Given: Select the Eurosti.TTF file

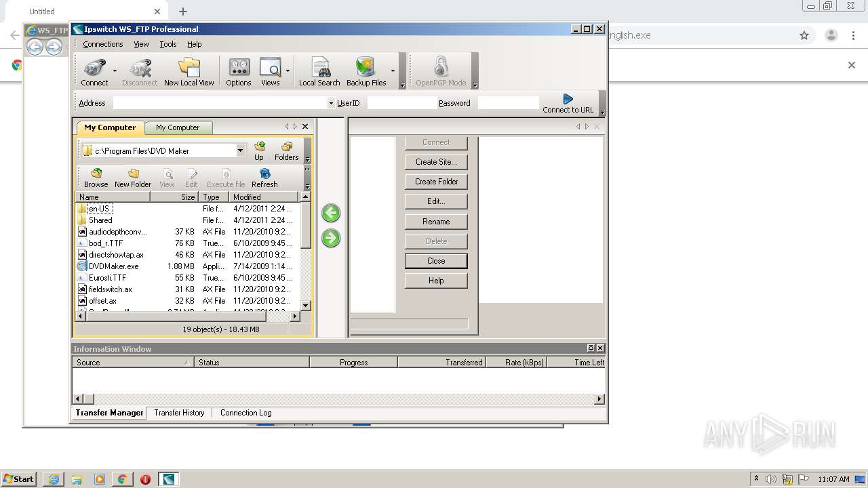Looking at the screenshot, I should (x=187, y=278).
